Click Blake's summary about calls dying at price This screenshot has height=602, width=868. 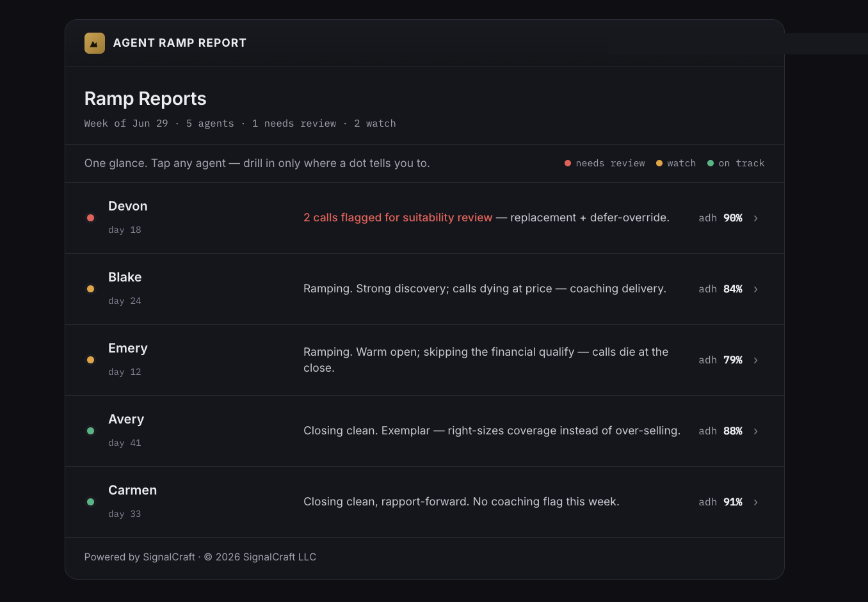485,289
